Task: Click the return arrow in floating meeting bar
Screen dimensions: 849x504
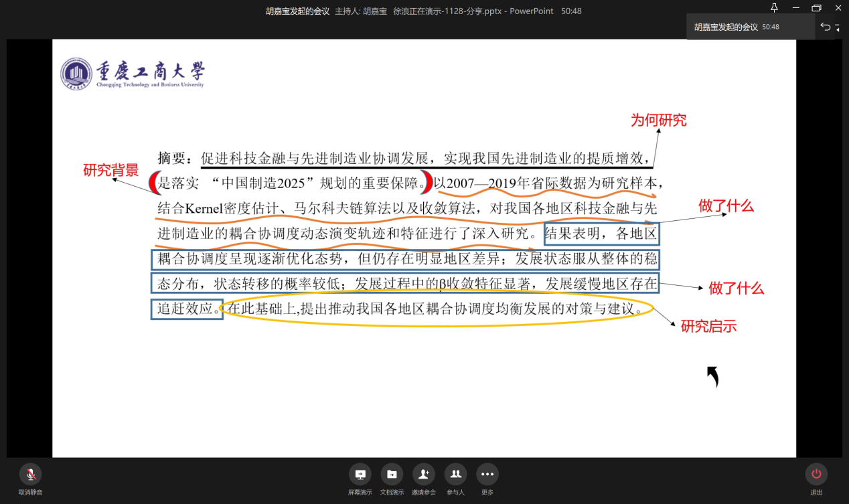Action: pos(826,27)
